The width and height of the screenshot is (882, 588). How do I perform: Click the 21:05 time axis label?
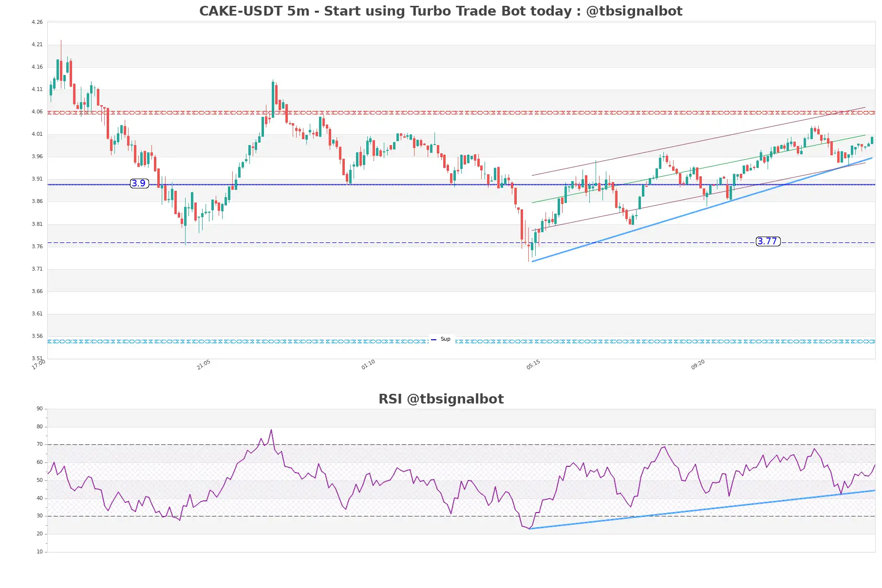click(204, 365)
